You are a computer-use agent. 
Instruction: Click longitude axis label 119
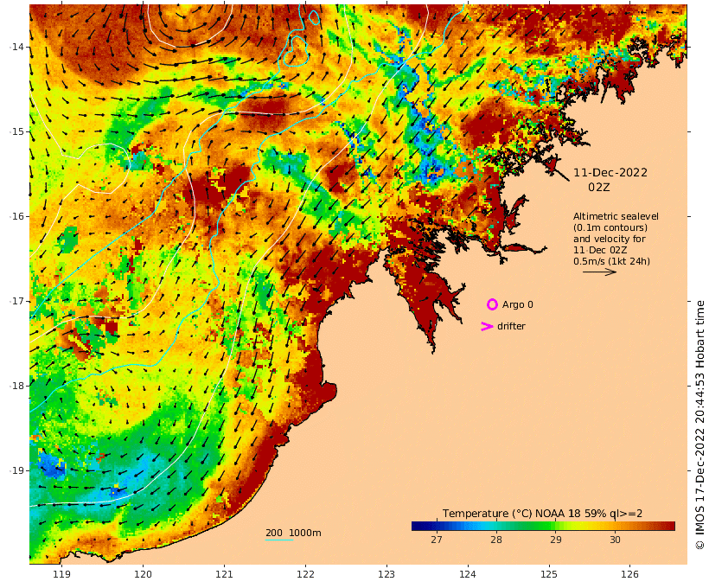(x=62, y=574)
